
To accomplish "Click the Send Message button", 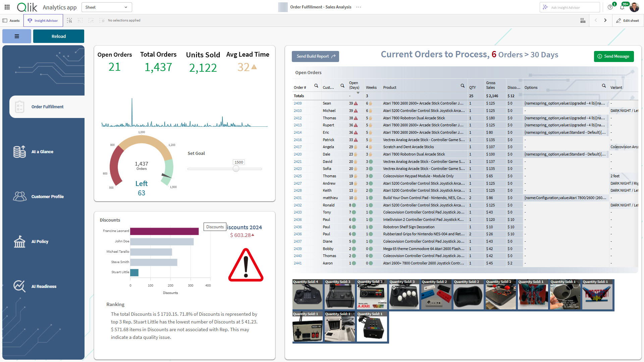I will (x=613, y=56).
